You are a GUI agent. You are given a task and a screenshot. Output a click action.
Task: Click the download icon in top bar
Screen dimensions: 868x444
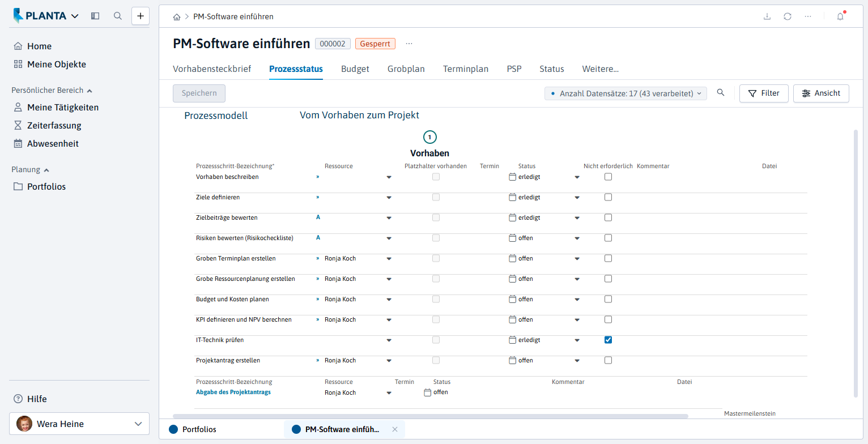click(x=767, y=16)
